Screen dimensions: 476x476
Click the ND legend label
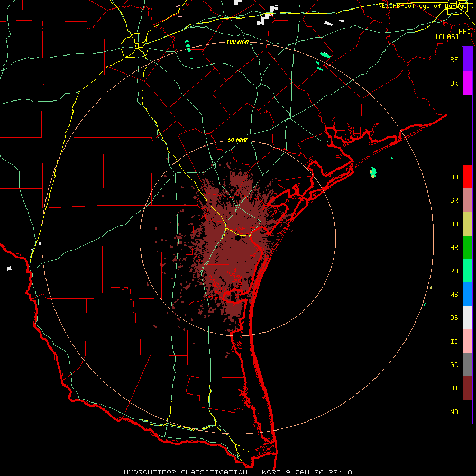pos(454,412)
